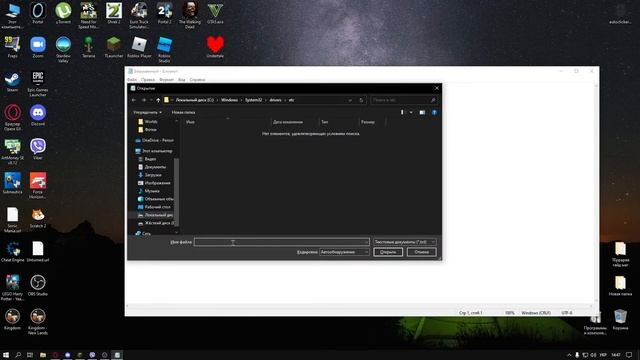Click the Открыть button

(388, 252)
